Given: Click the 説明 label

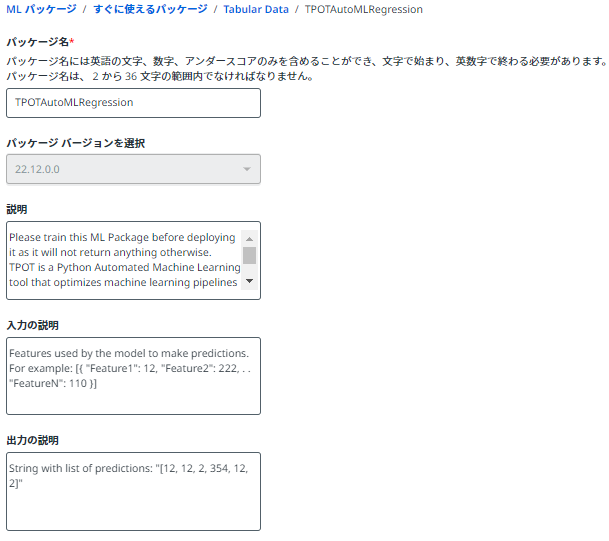Looking at the screenshot, I should (x=17, y=209).
